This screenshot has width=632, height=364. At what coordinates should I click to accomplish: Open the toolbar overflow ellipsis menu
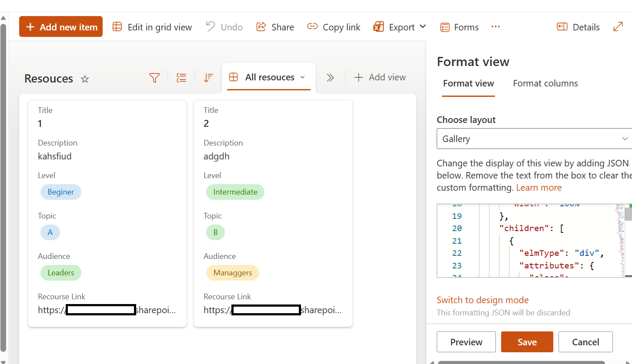point(495,27)
